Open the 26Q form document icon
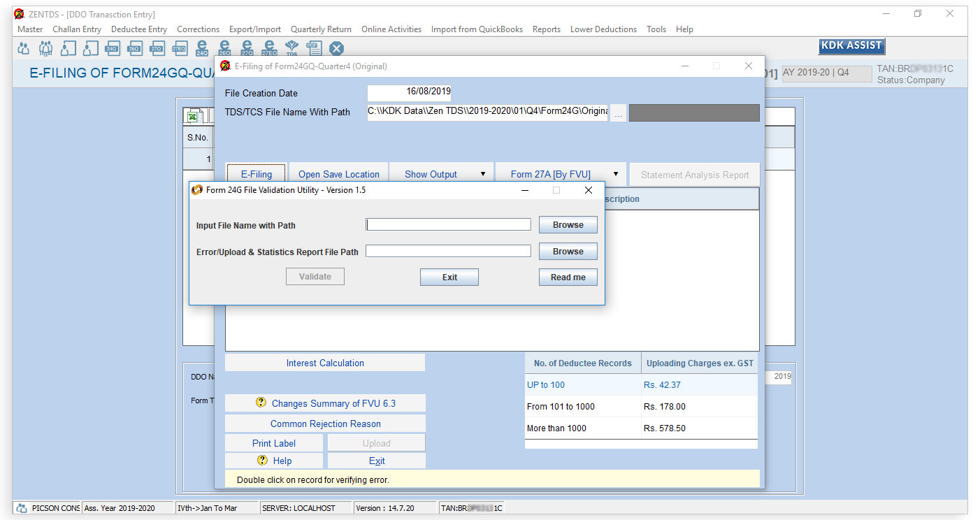 135,48
